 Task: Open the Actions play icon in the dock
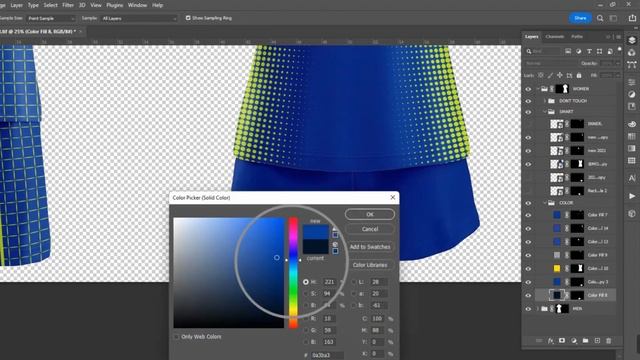click(632, 196)
